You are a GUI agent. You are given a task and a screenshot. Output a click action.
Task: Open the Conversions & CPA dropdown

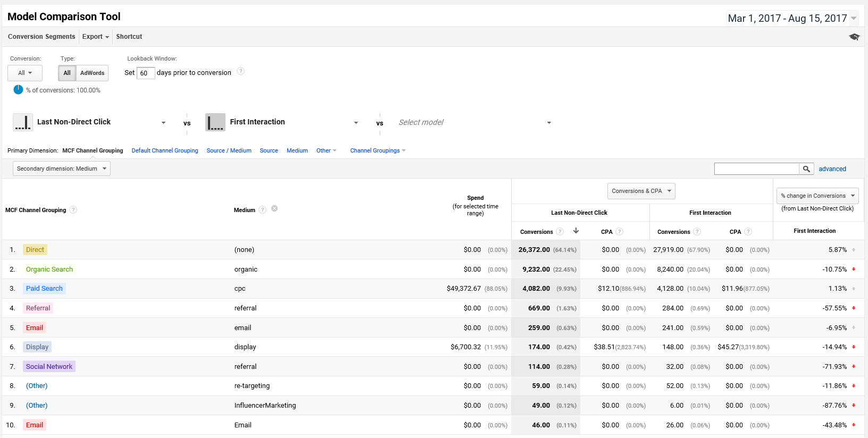[641, 191]
